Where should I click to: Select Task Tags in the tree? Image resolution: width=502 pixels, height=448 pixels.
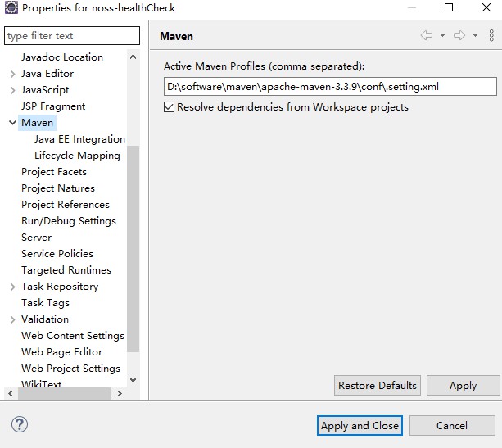point(45,302)
